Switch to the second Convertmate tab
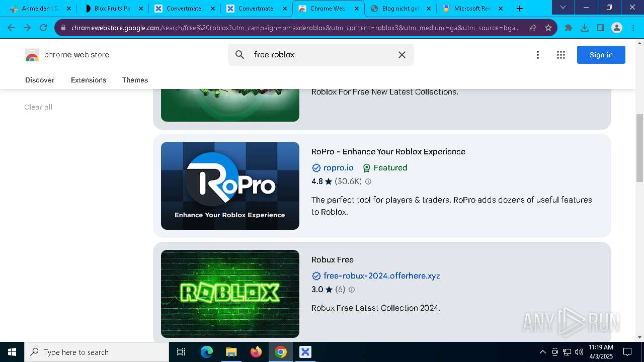 pyautogui.click(x=257, y=9)
